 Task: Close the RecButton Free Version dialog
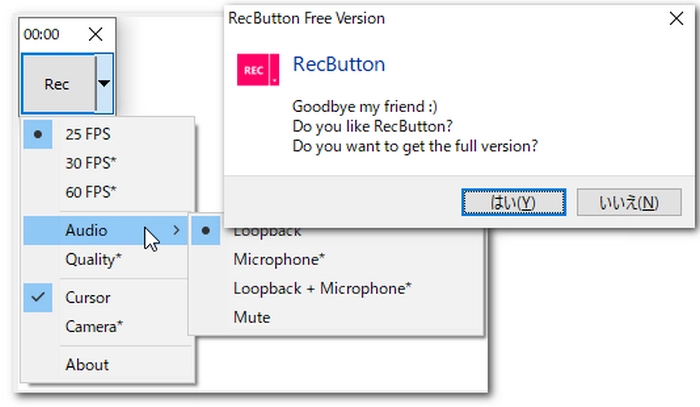pos(673,19)
